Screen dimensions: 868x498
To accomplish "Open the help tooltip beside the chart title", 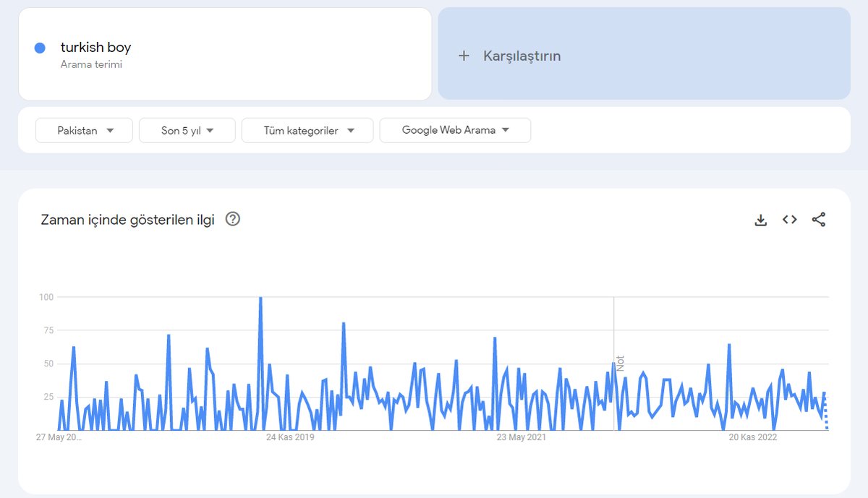I will [x=233, y=219].
